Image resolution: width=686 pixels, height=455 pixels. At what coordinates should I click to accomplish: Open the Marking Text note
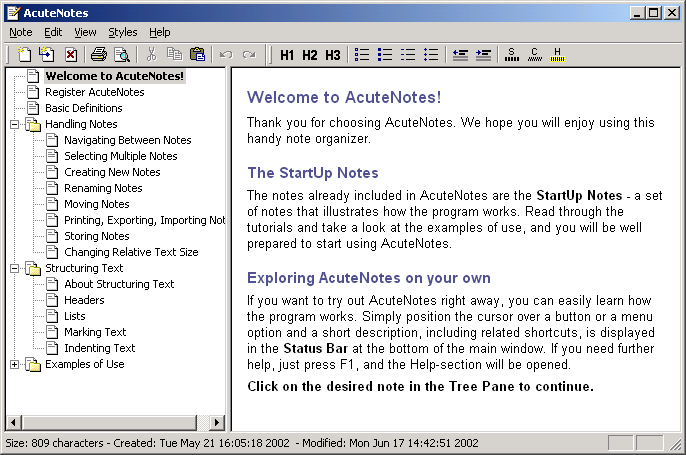pos(95,332)
